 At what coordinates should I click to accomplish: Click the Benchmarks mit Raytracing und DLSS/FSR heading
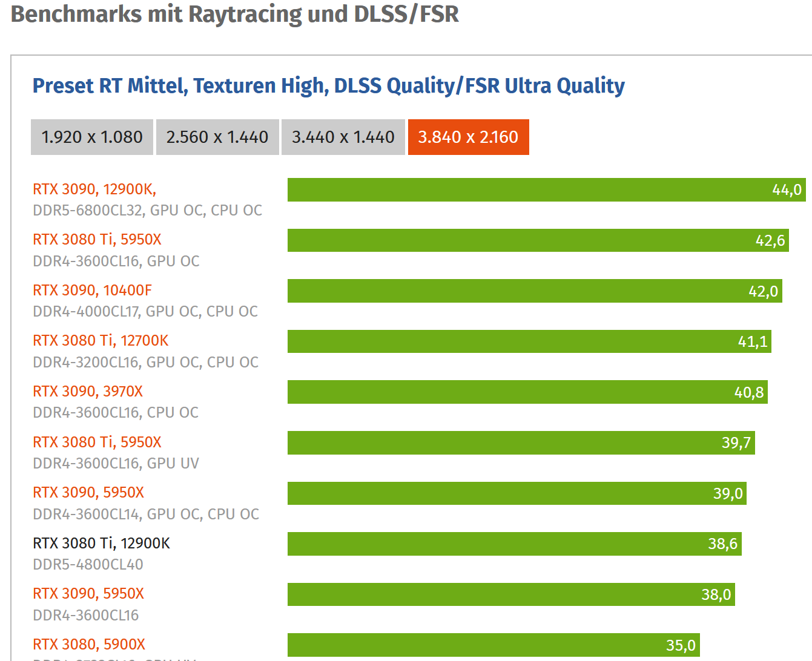[x=235, y=15]
